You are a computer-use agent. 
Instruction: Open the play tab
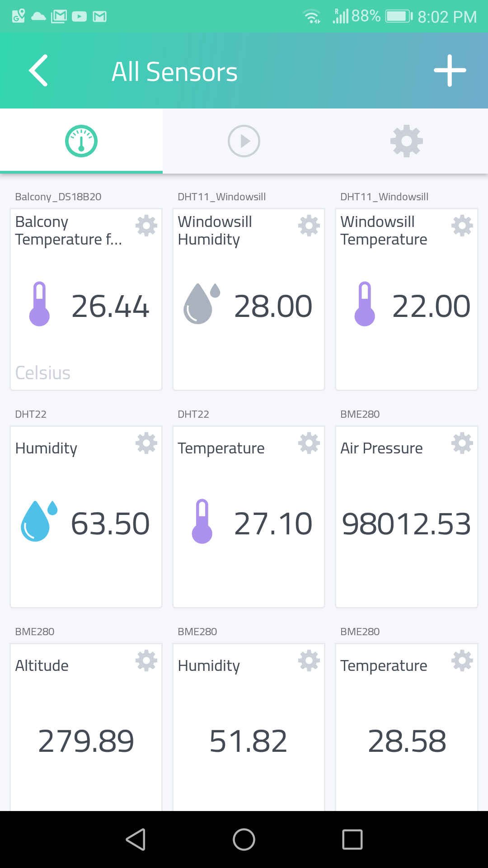click(x=244, y=141)
